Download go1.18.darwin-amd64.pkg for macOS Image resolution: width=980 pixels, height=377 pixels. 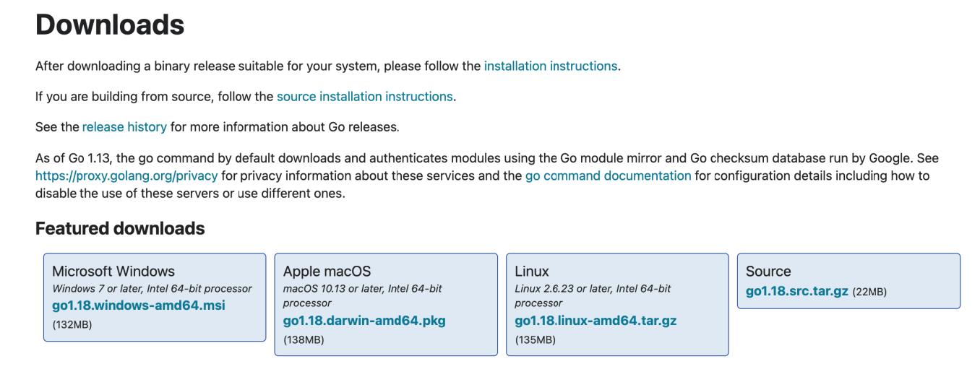coord(364,321)
